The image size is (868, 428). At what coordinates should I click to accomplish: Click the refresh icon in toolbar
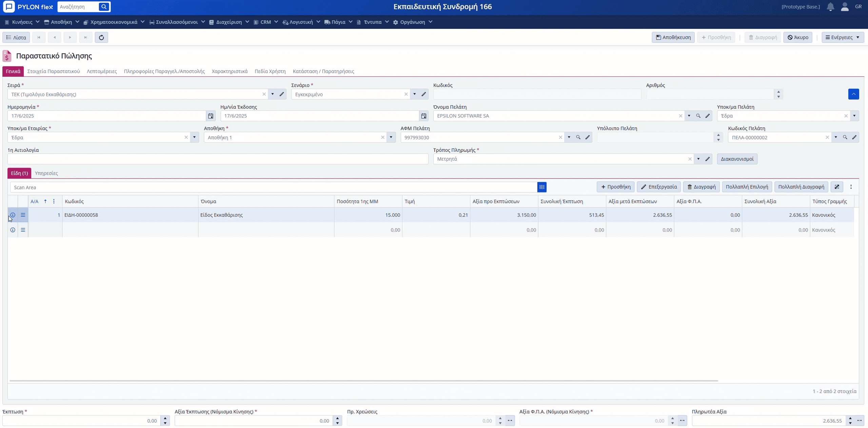click(x=101, y=37)
